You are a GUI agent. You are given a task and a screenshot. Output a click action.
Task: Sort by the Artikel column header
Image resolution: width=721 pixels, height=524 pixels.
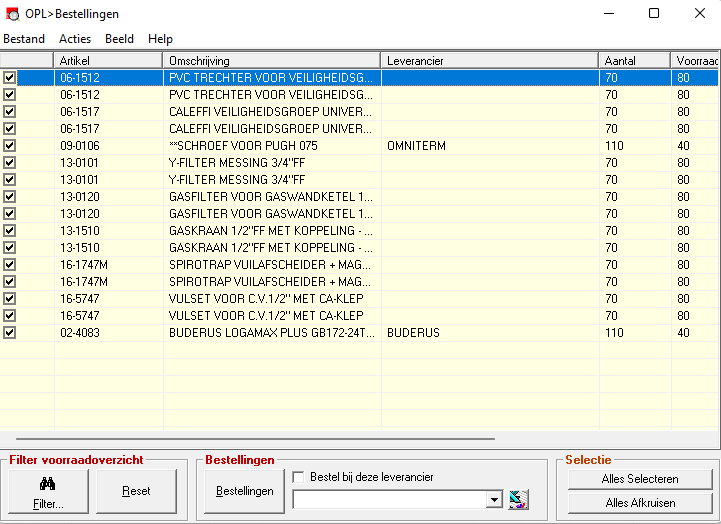(109, 61)
